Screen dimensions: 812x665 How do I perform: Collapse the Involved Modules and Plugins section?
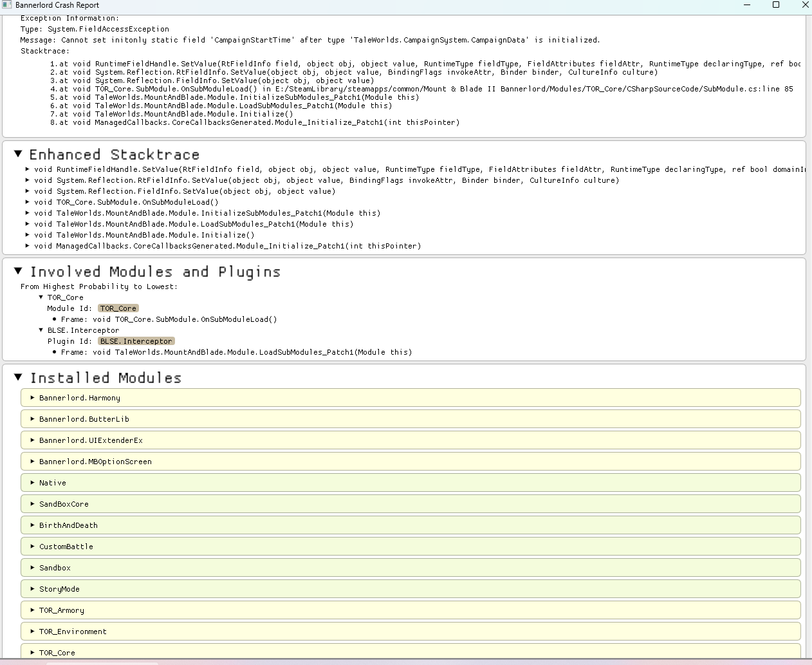click(18, 271)
